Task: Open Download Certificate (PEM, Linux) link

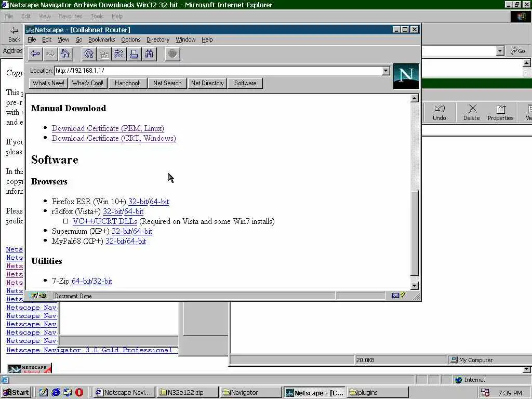Action: click(108, 128)
